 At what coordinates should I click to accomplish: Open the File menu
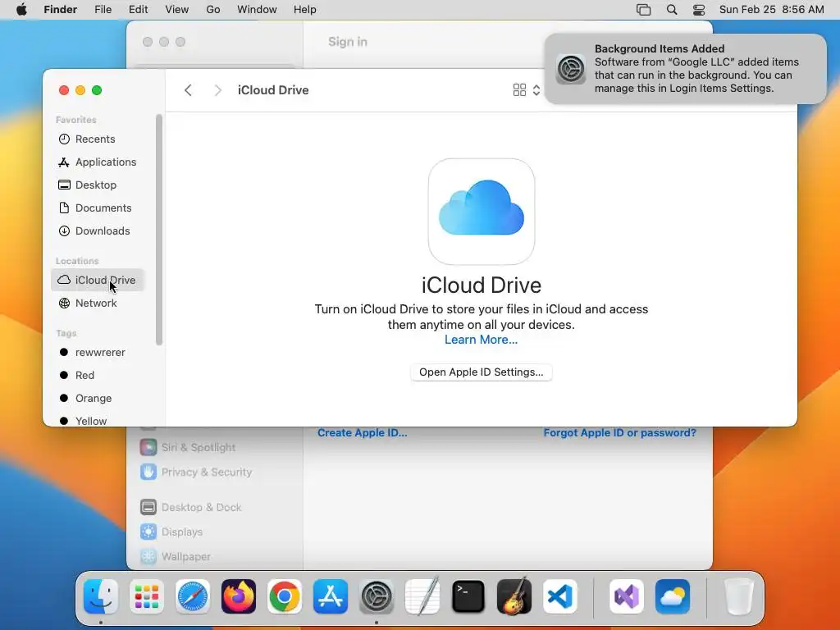(x=103, y=10)
